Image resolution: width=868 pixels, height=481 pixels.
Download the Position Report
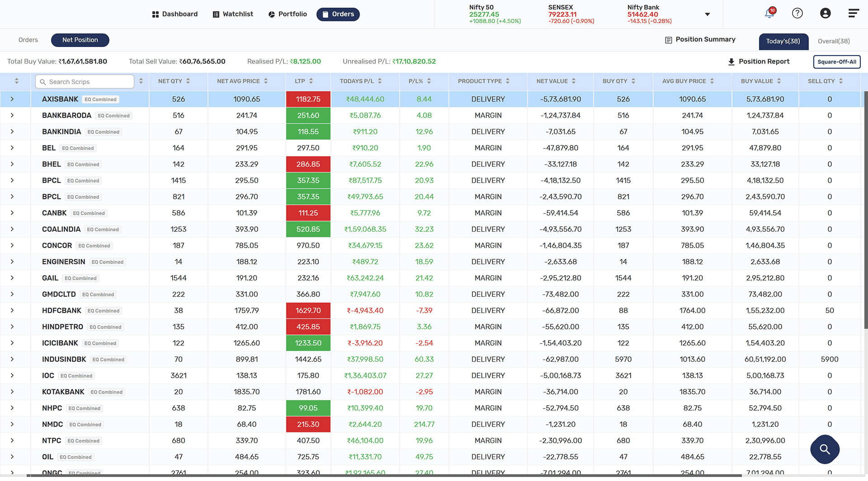coord(759,61)
